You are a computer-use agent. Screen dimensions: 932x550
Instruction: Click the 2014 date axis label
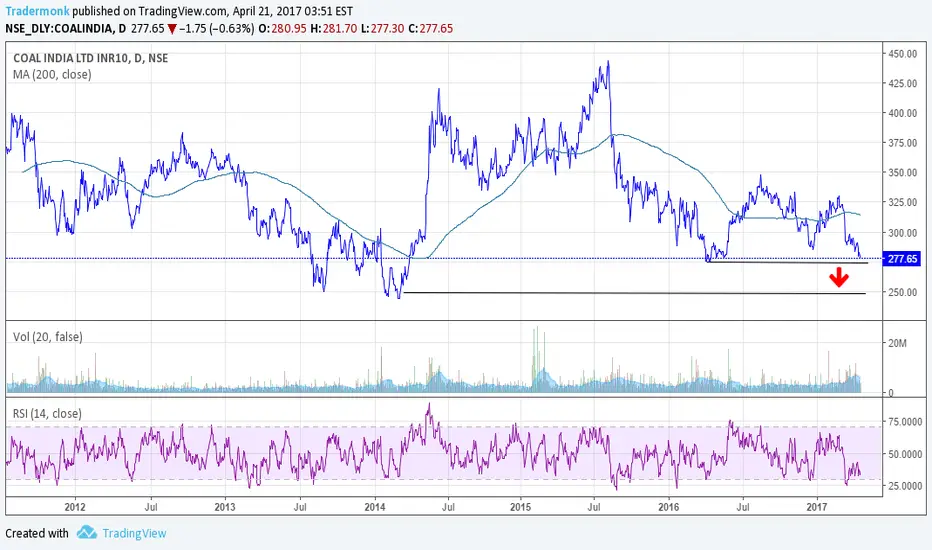click(374, 507)
